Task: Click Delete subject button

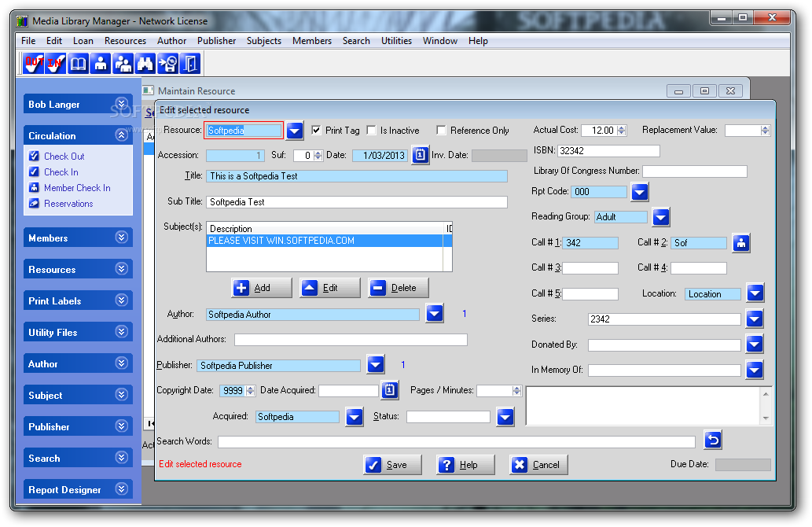Action: tap(399, 288)
